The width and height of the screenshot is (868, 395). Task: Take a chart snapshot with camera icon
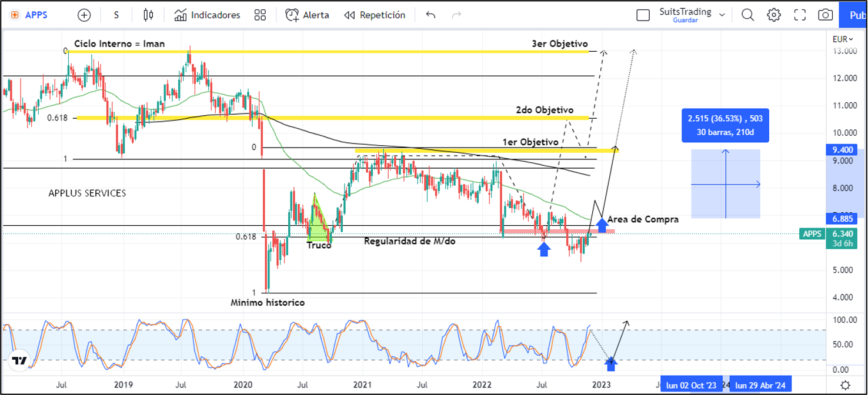click(x=826, y=15)
